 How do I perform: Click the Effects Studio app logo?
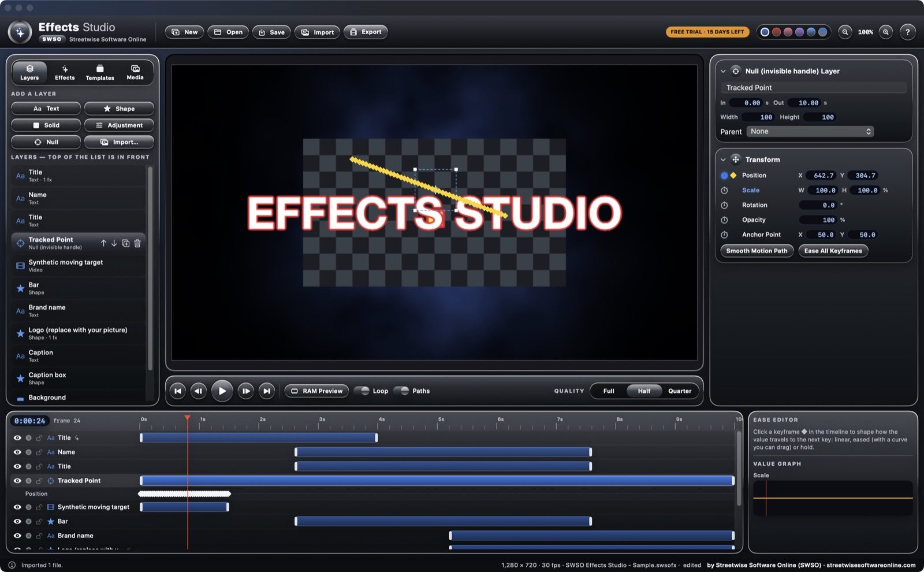[20, 32]
